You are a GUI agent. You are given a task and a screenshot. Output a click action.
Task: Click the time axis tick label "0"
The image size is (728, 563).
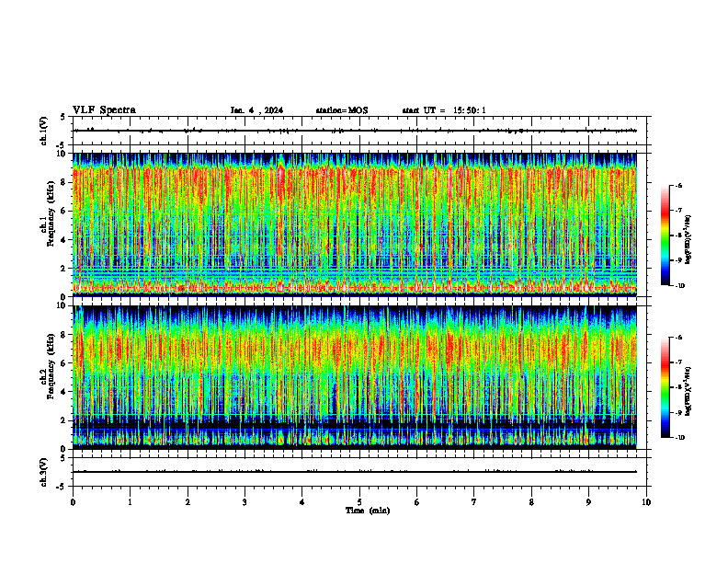[73, 502]
